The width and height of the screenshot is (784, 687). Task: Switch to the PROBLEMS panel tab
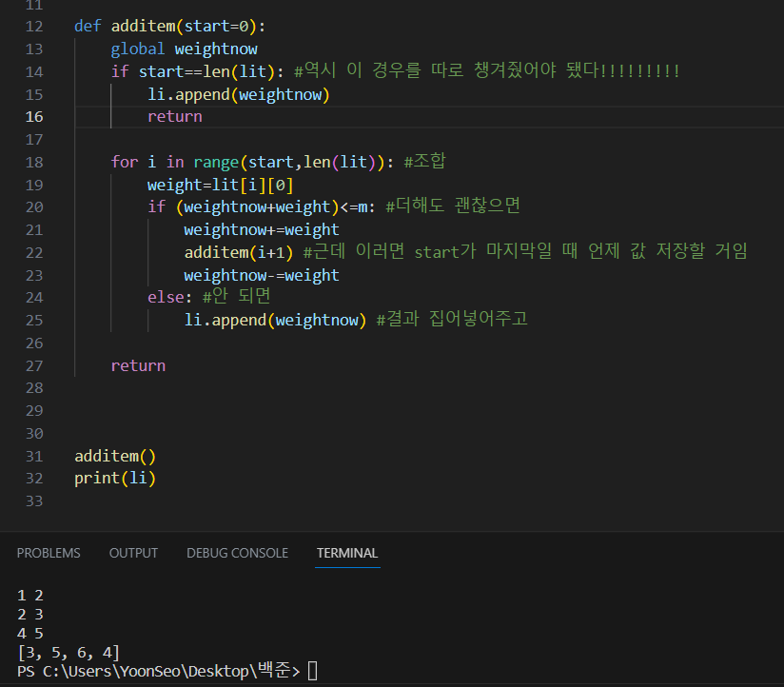point(49,553)
